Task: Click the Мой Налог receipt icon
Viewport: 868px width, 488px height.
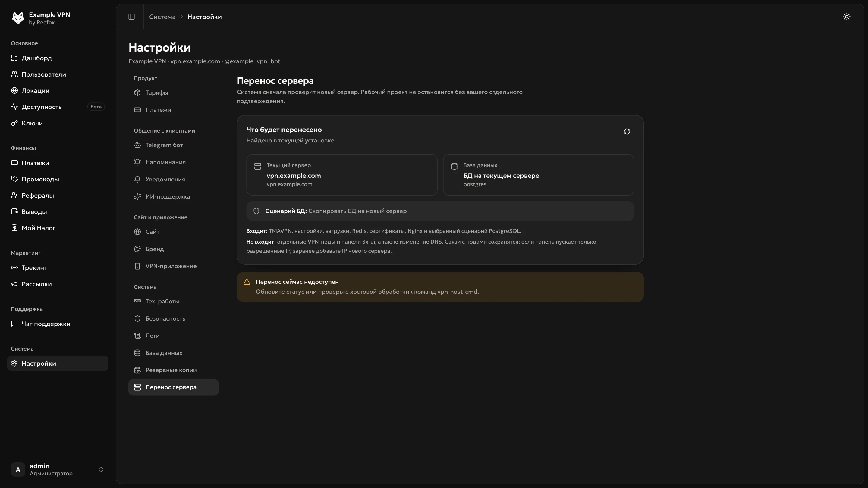Action: tap(14, 228)
